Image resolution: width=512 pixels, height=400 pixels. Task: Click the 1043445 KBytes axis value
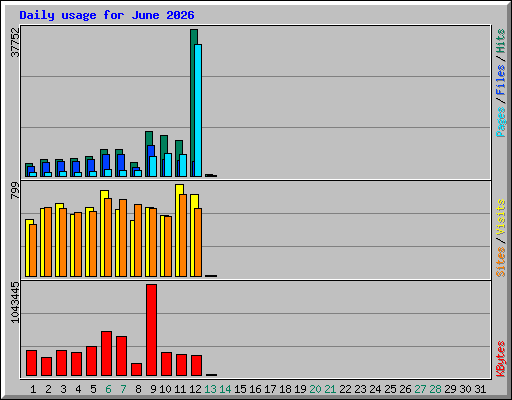point(15,302)
